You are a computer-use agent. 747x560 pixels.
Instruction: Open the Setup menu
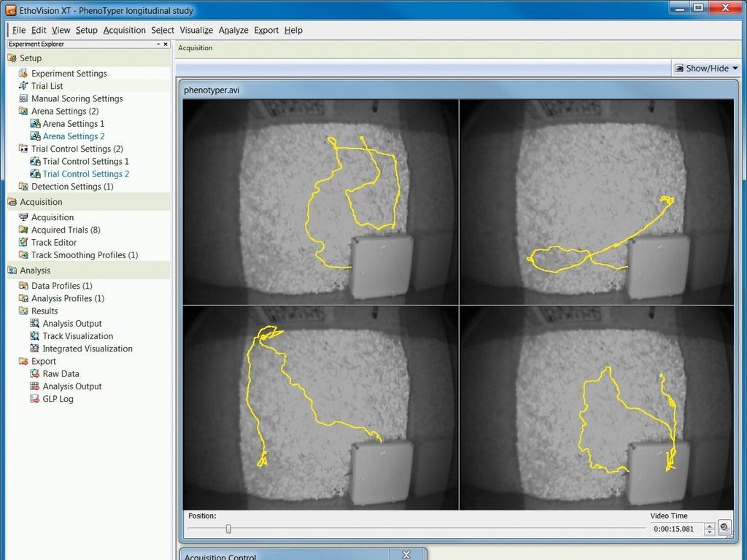(x=86, y=30)
